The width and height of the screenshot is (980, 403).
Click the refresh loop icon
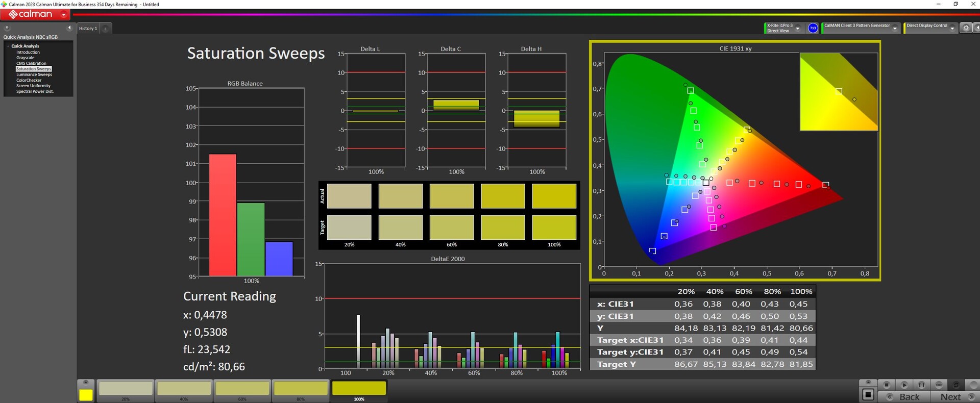click(x=956, y=385)
